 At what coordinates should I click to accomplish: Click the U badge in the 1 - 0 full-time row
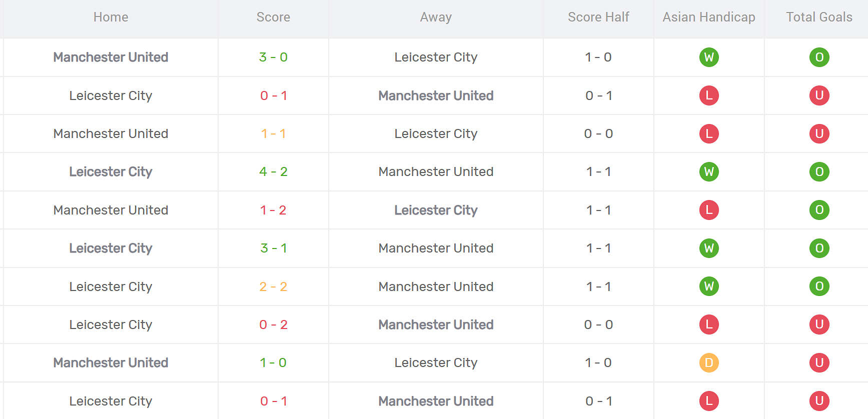click(x=819, y=362)
